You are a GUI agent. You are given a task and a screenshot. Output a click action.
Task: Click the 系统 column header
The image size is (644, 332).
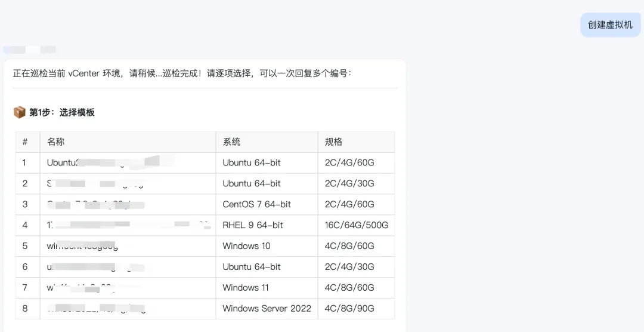(x=231, y=142)
